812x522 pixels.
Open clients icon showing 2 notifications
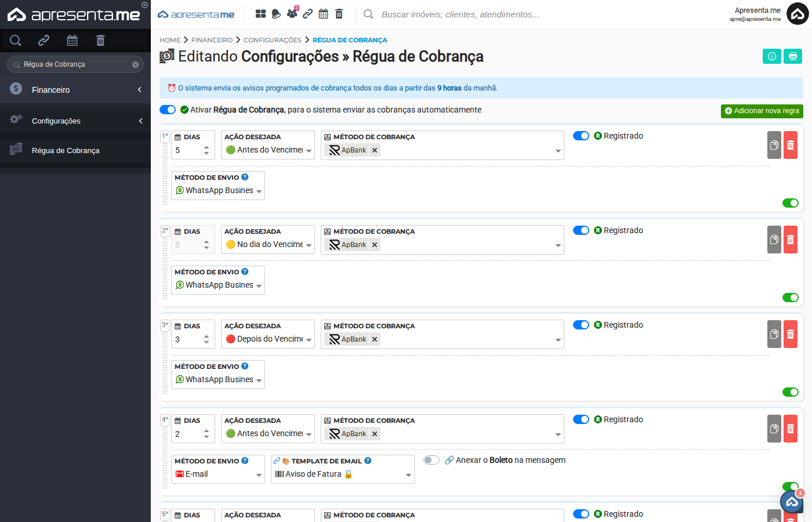click(292, 13)
